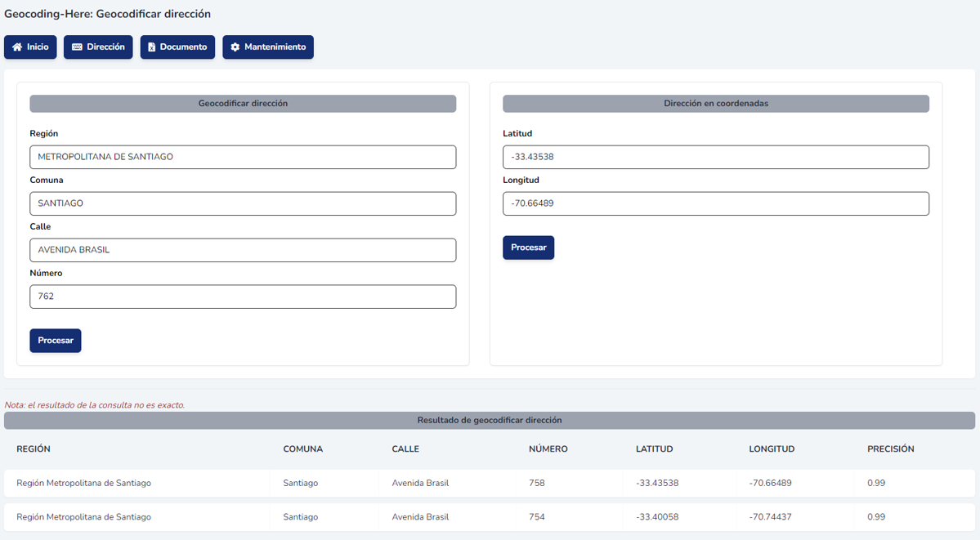Click the file icon in Documento button
Screen dimensions: 980x540
(x=151, y=47)
